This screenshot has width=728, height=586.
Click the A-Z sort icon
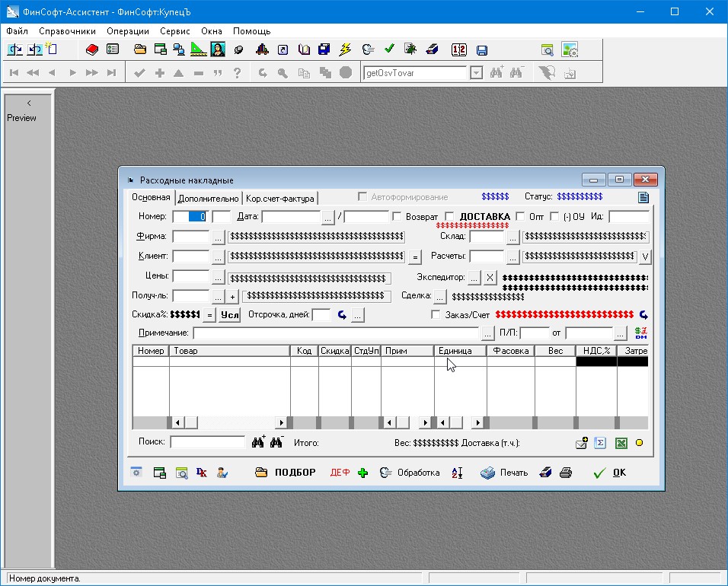[457, 473]
